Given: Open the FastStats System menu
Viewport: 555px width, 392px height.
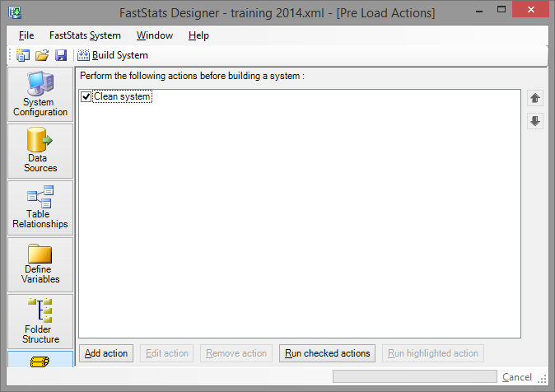Looking at the screenshot, I should click(x=85, y=35).
